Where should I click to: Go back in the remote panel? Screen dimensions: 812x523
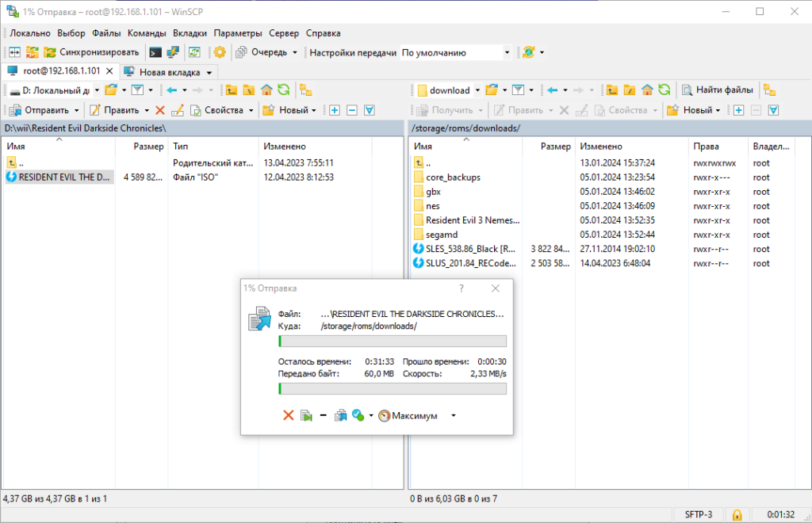click(553, 90)
